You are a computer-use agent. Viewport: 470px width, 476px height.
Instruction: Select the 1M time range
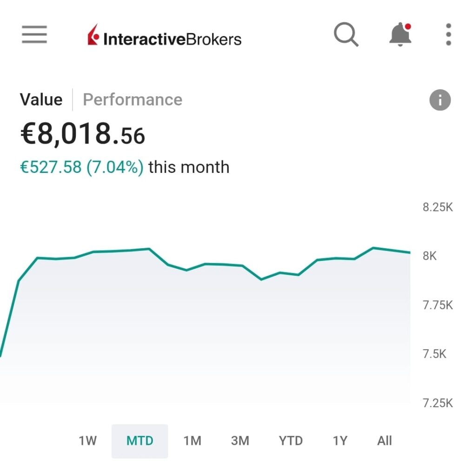coord(192,441)
